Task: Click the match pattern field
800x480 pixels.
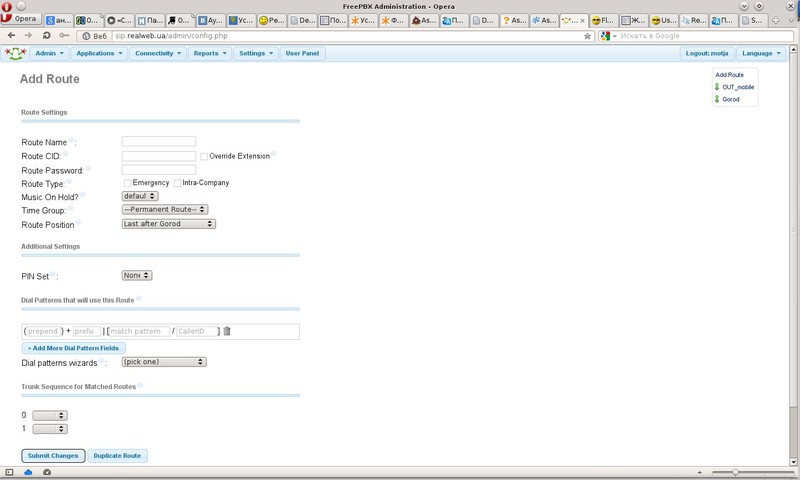Action: point(139,331)
